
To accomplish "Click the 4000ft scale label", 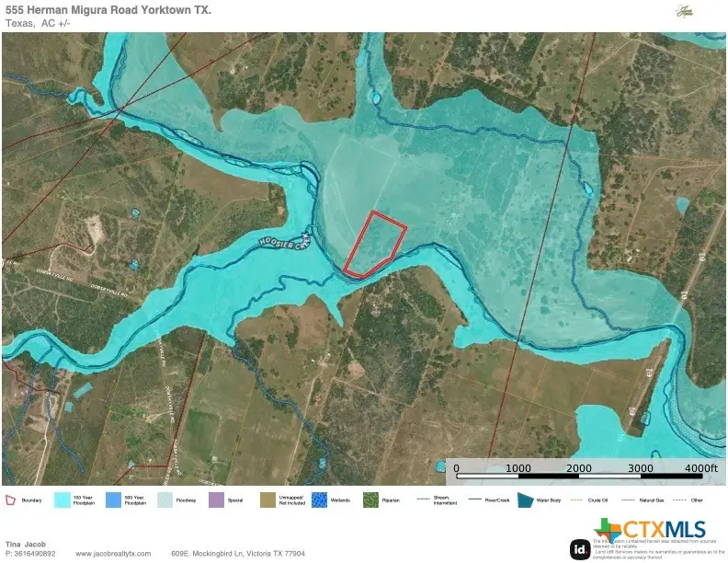I will (x=701, y=467).
